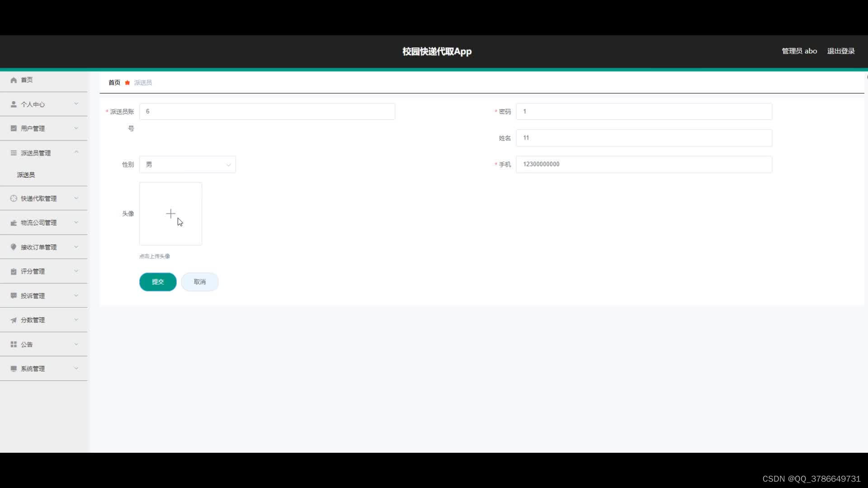This screenshot has width=868, height=488.
Task: Expand the 用户管理 menu chevron
Action: [x=76, y=128]
